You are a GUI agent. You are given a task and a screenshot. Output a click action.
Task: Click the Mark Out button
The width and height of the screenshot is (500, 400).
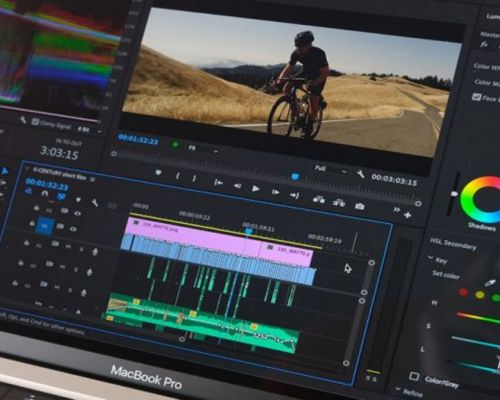[194, 179]
